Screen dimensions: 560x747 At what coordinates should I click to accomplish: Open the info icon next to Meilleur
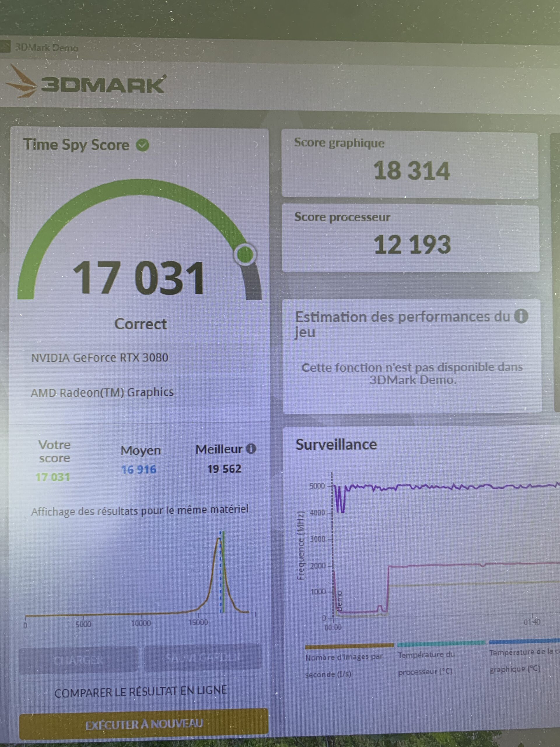click(x=251, y=448)
